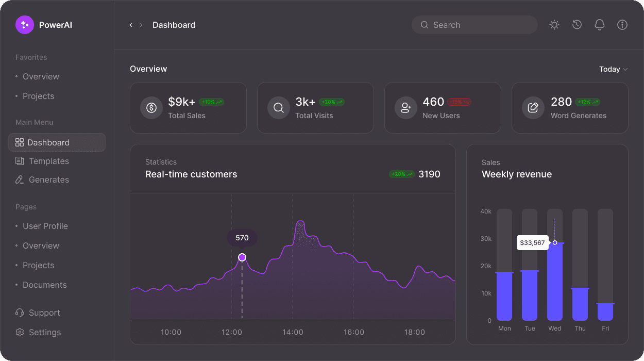This screenshot has height=361, width=644.
Task: Click the Total Visits magnifier icon
Action: (x=279, y=108)
